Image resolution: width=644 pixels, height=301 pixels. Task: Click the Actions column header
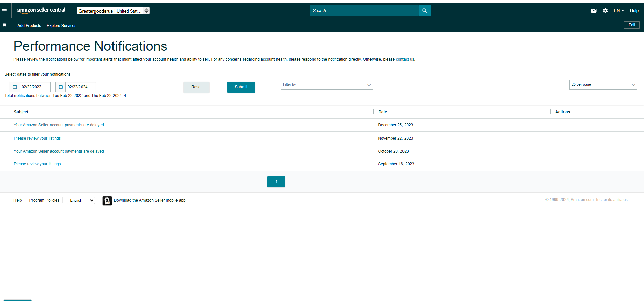point(562,112)
